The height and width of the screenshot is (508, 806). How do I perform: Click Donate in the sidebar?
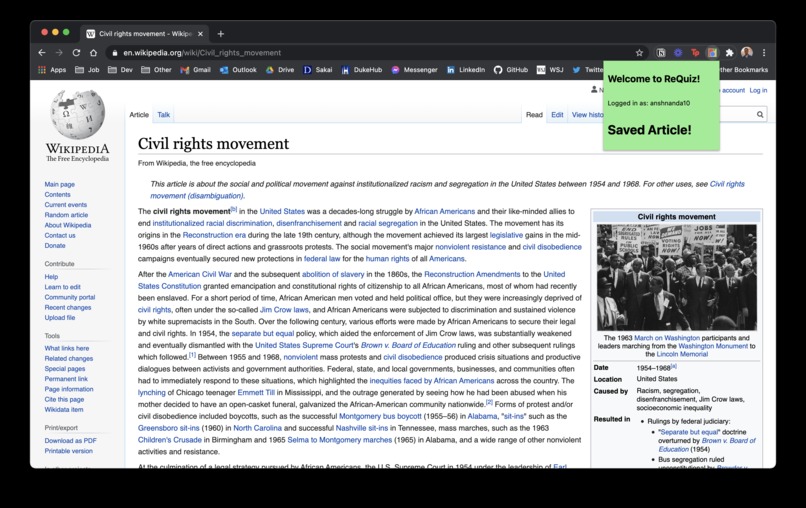coord(55,246)
